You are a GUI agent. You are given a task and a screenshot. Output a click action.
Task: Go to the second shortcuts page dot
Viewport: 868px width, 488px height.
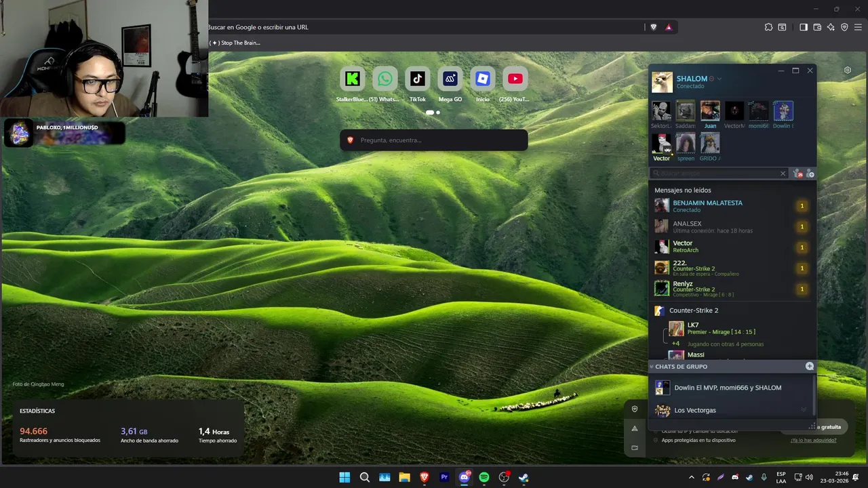pos(438,113)
